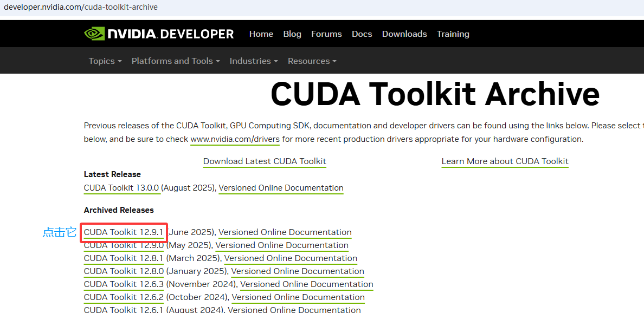The image size is (644, 313).
Task: Open Forums from the top navigation
Action: pos(326,34)
